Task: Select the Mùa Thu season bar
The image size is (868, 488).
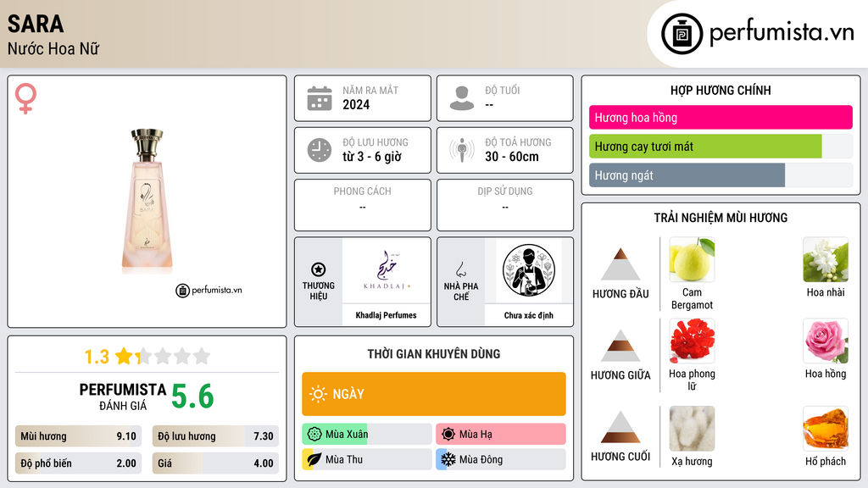Action: click(x=367, y=459)
